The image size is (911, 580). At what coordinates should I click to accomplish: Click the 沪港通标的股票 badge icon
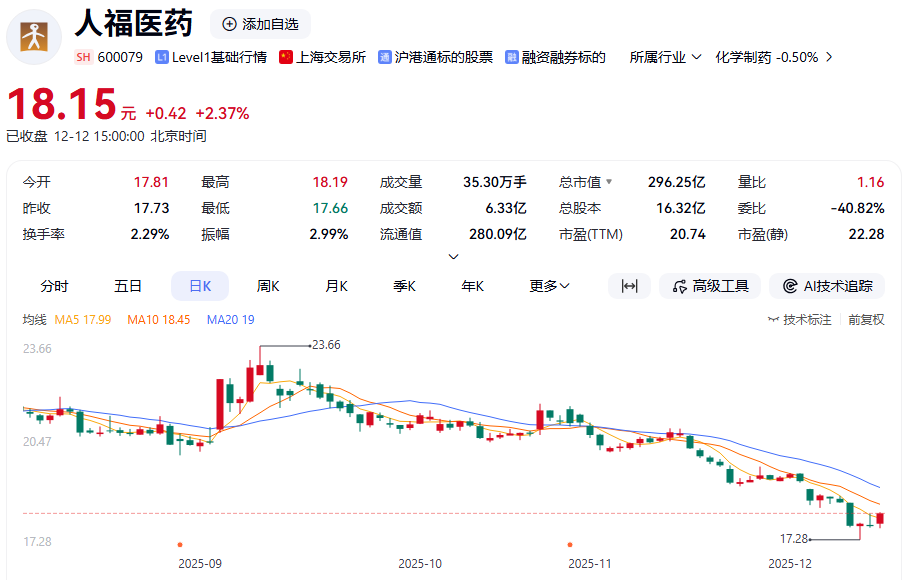(385, 58)
